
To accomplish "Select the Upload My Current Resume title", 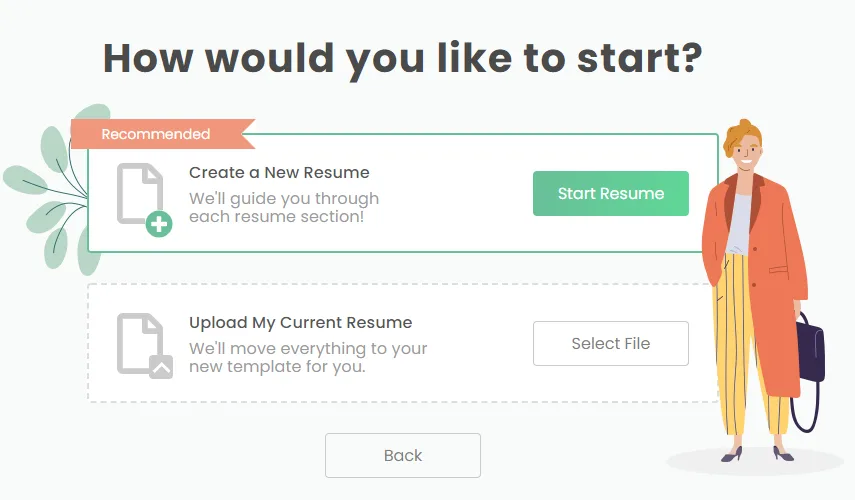I will click(300, 322).
